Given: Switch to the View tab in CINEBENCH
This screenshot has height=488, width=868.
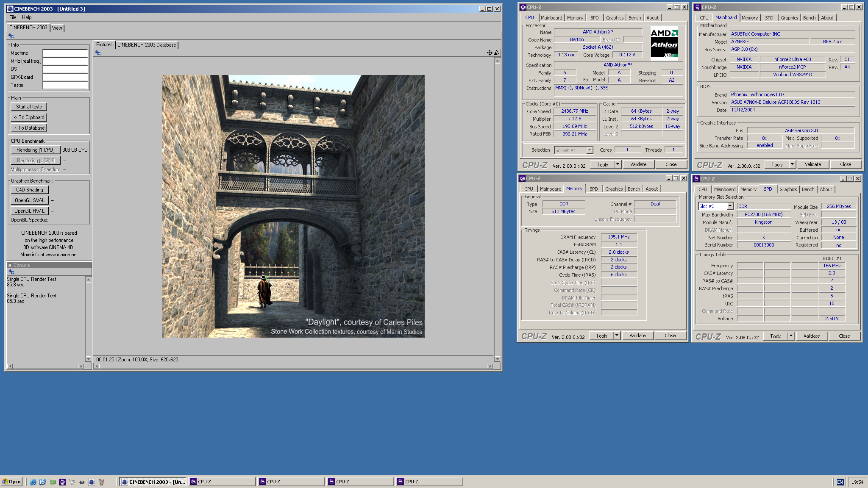Looking at the screenshot, I should click(57, 28).
